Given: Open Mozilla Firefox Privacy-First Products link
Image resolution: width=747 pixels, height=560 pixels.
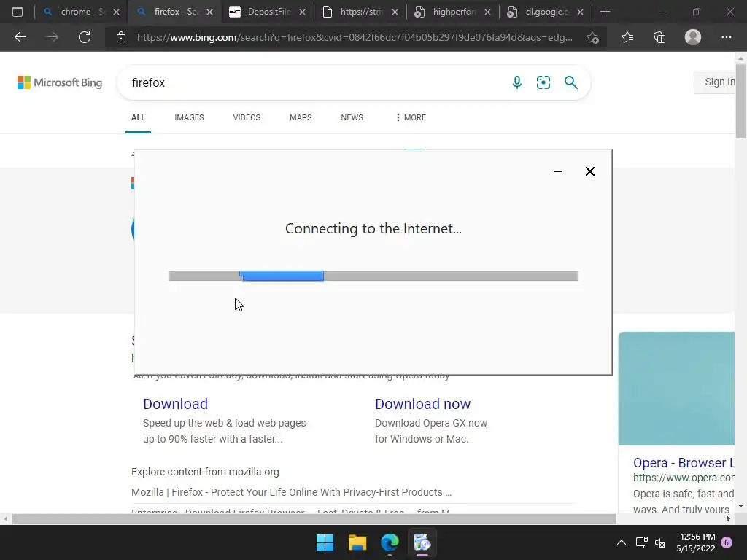Looking at the screenshot, I should [x=291, y=492].
